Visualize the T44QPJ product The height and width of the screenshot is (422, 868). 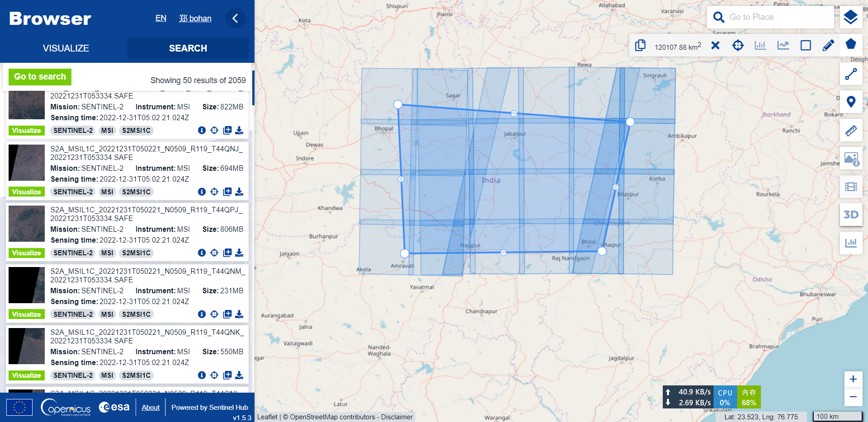[x=27, y=253]
